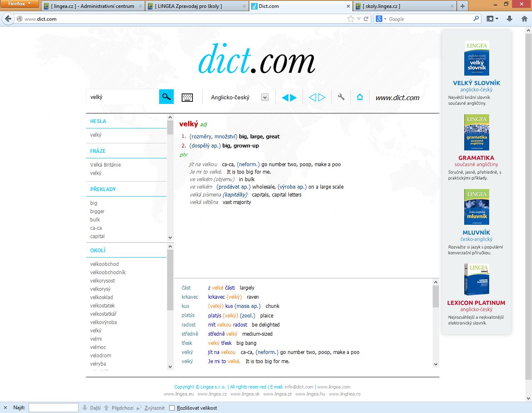532x413 pixels.
Task: Open the Anglicko-český dictionary dropdown
Action: click(265, 97)
